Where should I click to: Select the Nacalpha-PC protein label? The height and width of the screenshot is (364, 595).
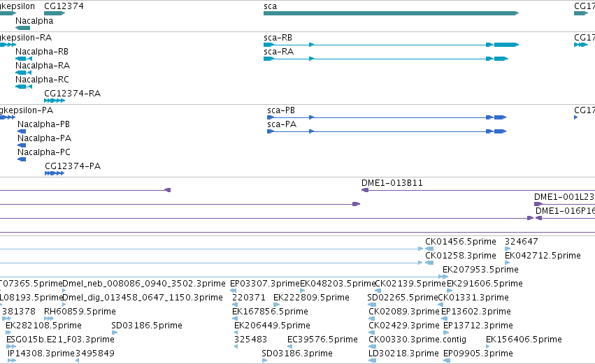point(44,152)
